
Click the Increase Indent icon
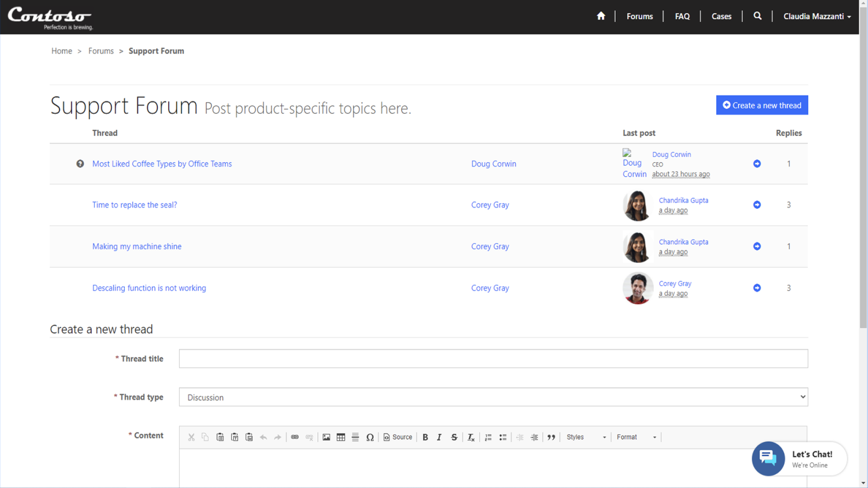534,437
